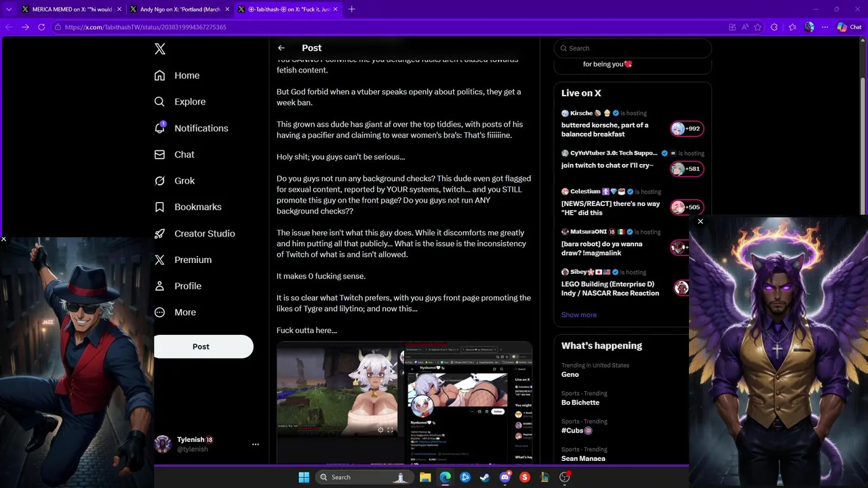Click the taskbar Search box
The width and height of the screenshot is (868, 488).
[x=364, y=477]
